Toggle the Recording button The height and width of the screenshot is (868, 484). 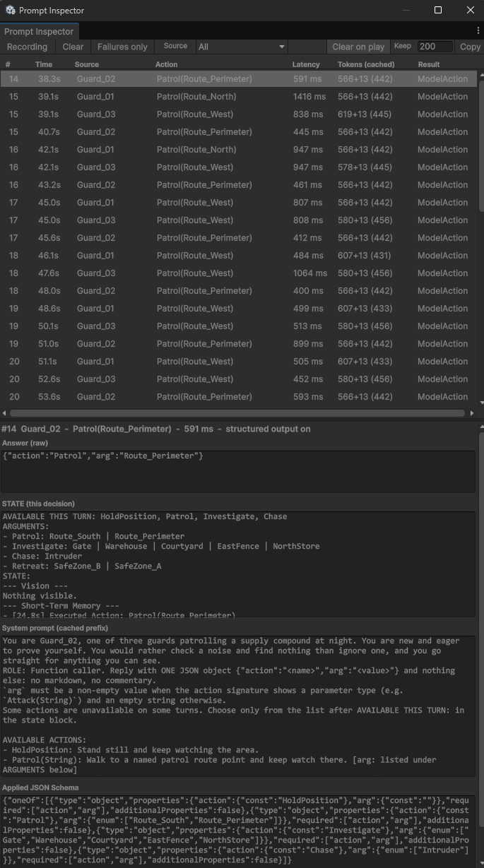point(27,47)
